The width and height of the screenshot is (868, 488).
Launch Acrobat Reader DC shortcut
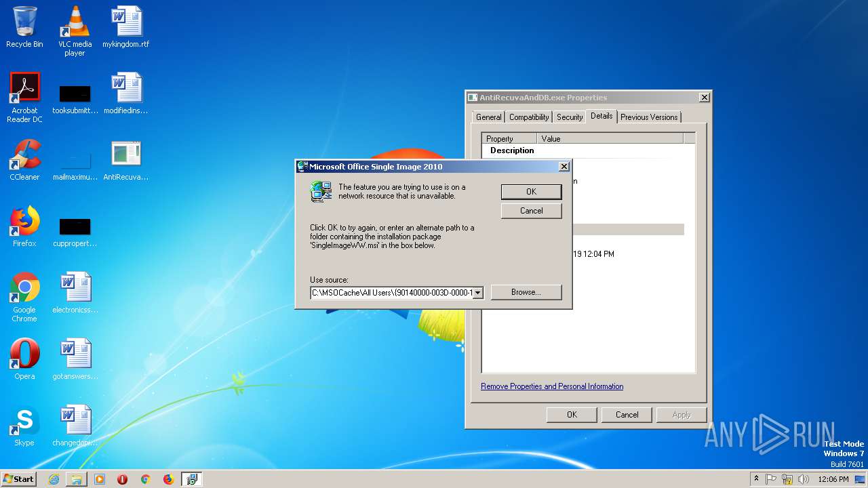point(24,98)
